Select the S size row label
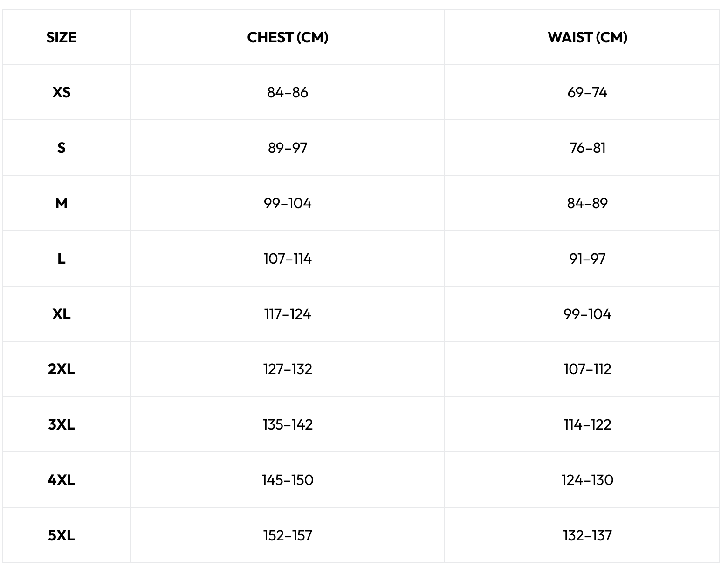 62,148
